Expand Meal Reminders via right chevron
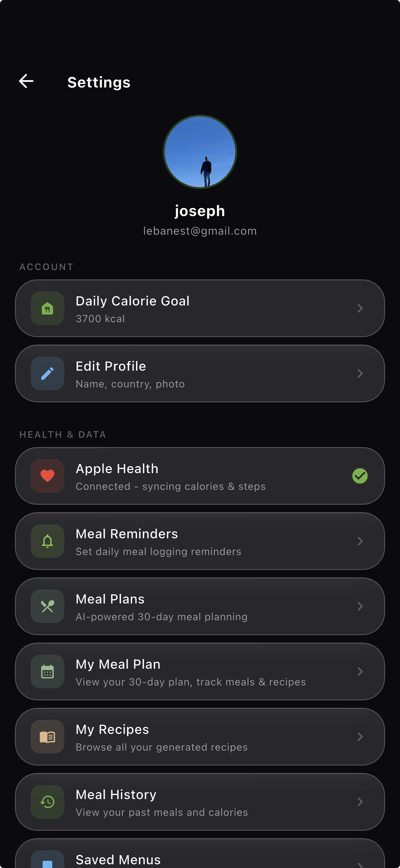 (360, 541)
